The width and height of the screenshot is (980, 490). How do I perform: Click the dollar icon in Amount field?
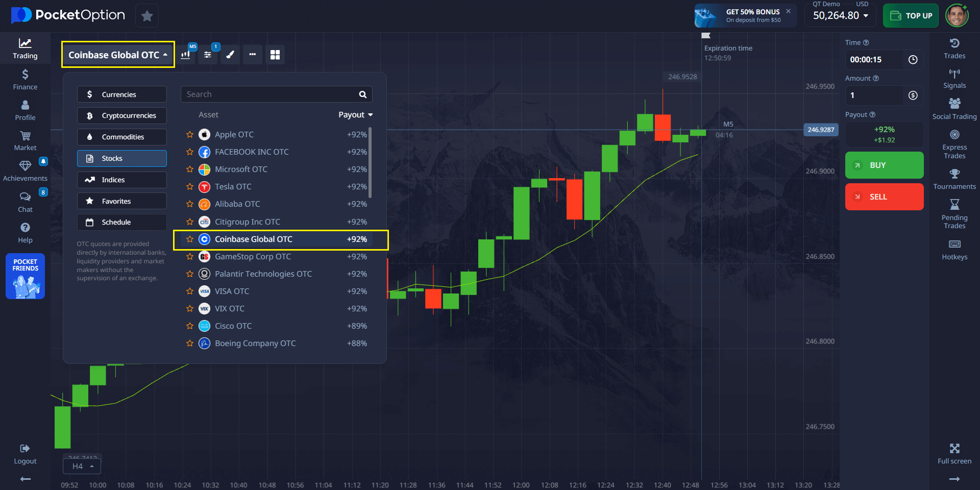point(913,95)
